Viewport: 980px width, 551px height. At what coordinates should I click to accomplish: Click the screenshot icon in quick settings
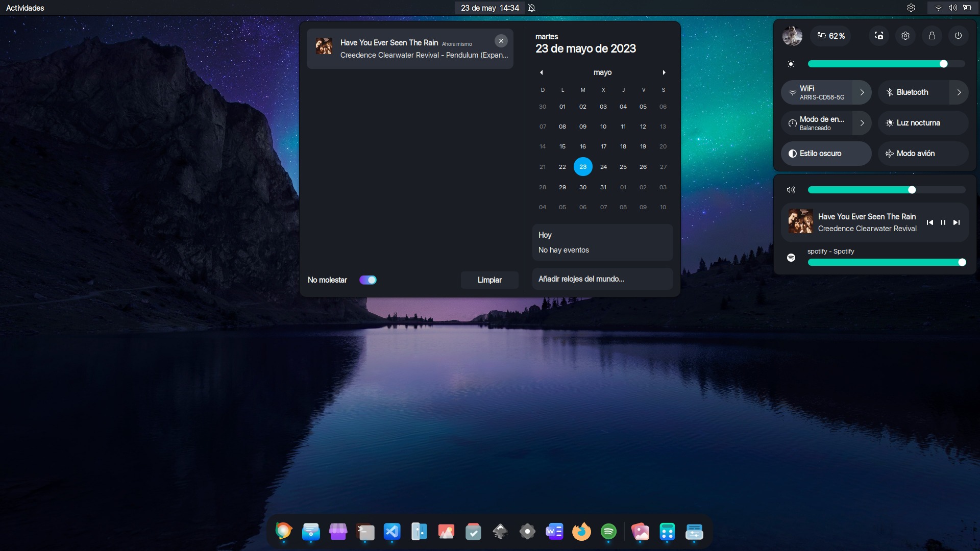click(x=879, y=36)
